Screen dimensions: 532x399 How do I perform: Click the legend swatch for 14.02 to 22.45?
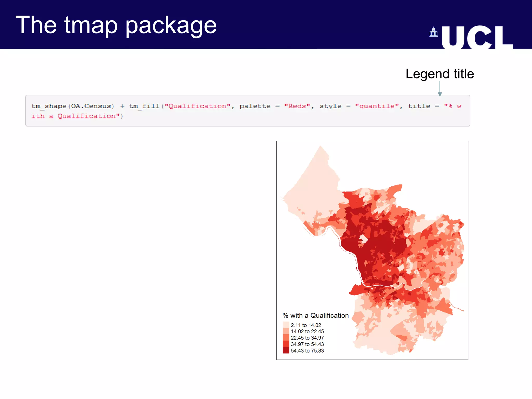[x=286, y=331]
